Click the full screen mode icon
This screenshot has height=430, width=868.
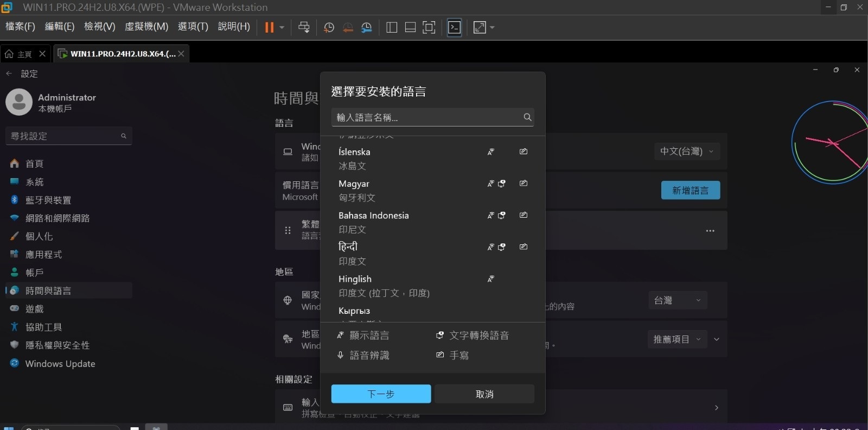(429, 27)
